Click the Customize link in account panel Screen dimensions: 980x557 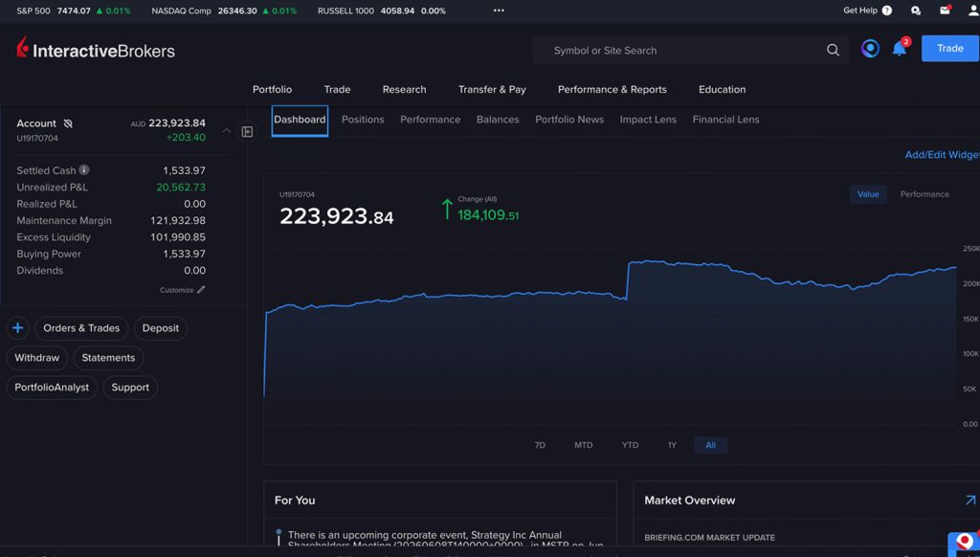pos(176,290)
